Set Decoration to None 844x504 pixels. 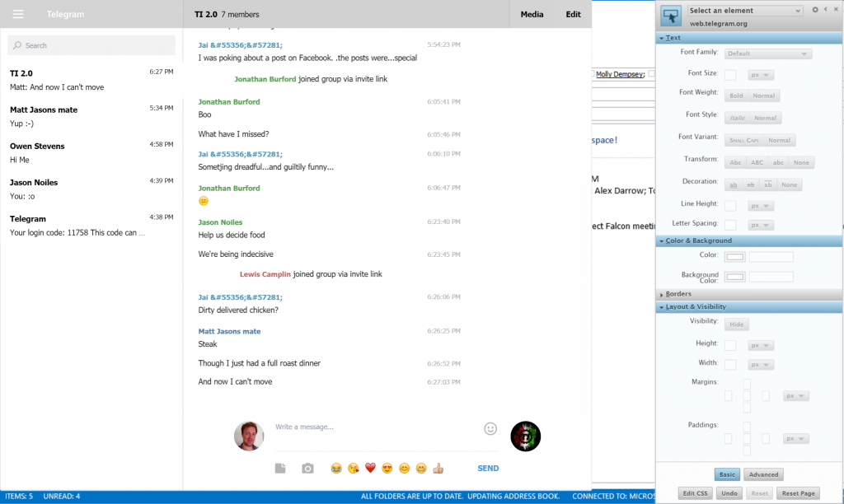(x=789, y=185)
